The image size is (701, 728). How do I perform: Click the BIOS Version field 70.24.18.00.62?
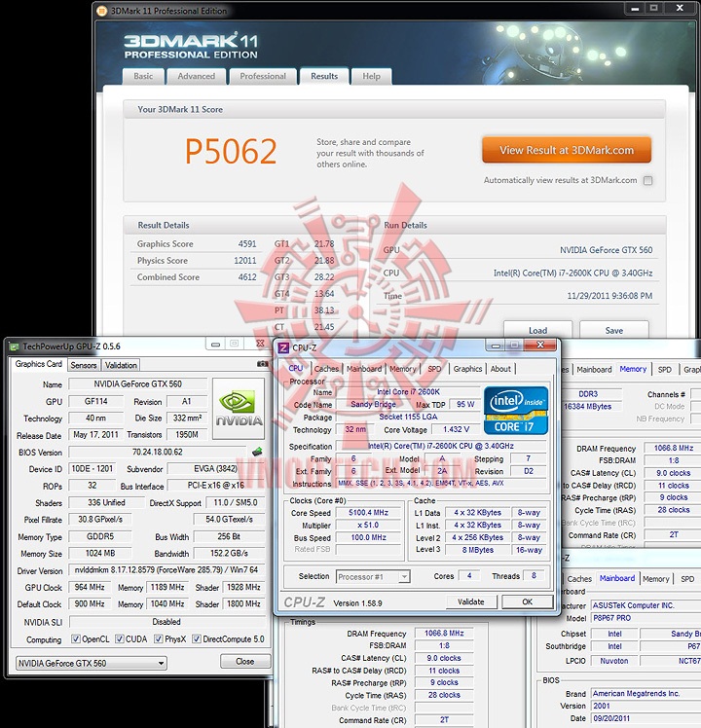coord(158,452)
